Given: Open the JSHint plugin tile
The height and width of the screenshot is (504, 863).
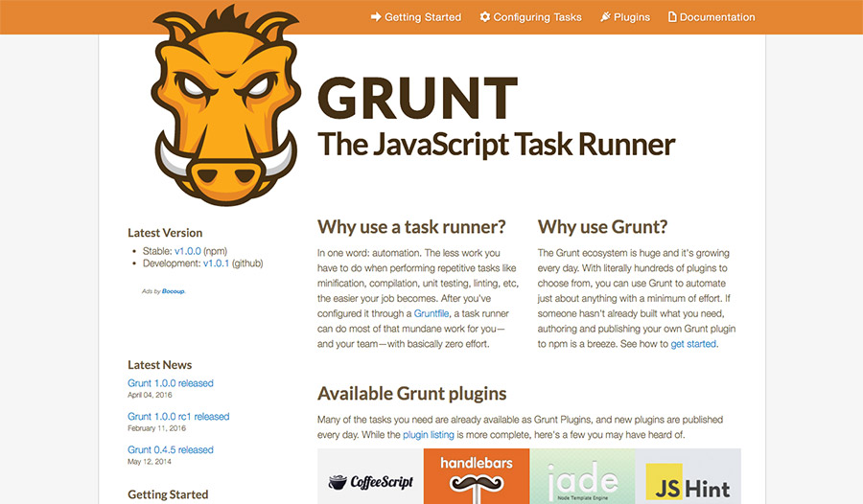Looking at the screenshot, I should [x=687, y=477].
